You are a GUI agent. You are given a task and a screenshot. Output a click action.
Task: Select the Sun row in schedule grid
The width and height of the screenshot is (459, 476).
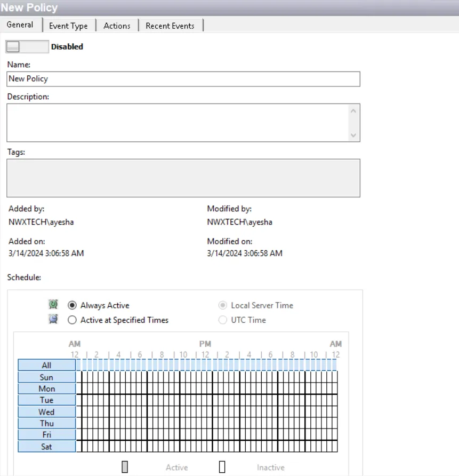coord(47,377)
